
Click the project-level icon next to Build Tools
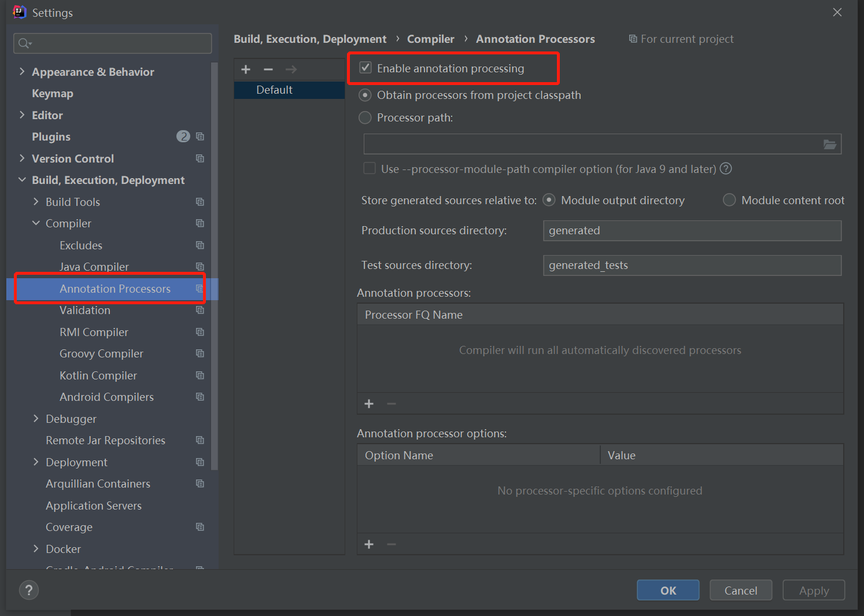[200, 202]
